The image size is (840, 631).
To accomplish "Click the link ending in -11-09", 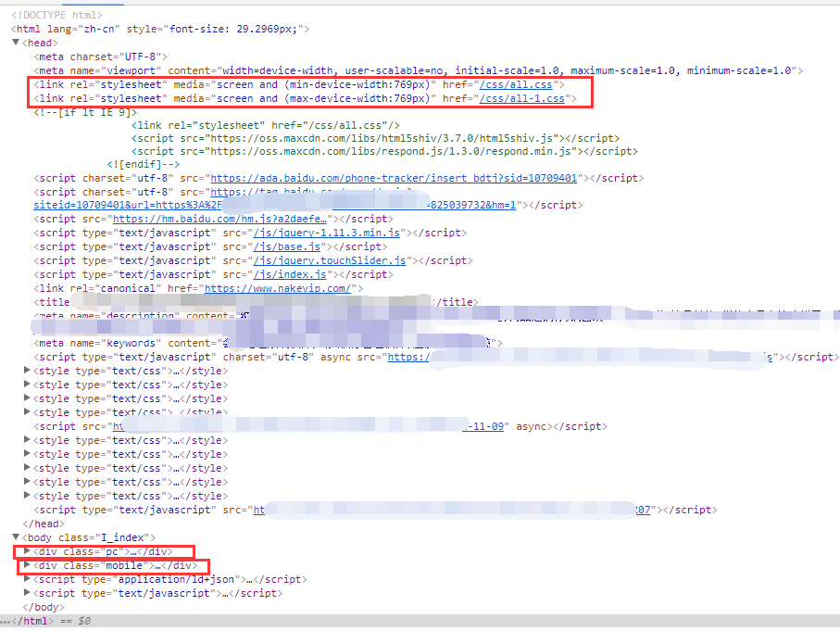I will pos(484,426).
